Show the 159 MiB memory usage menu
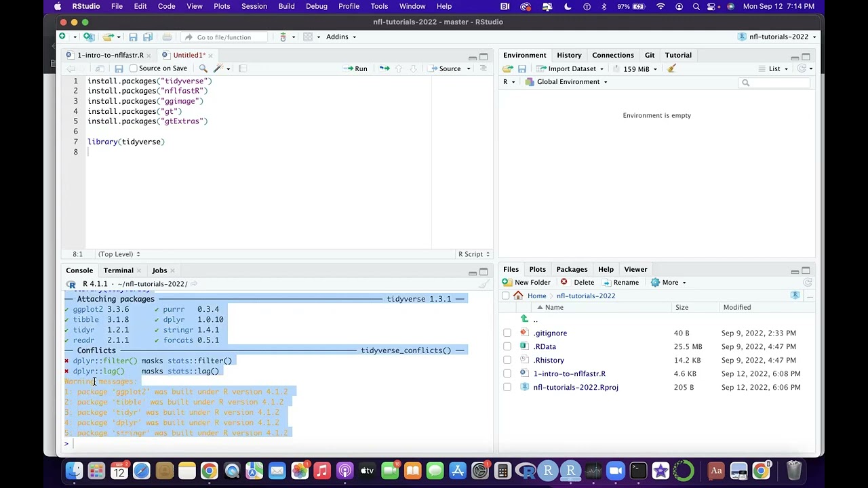This screenshot has width=868, height=488. (x=635, y=68)
